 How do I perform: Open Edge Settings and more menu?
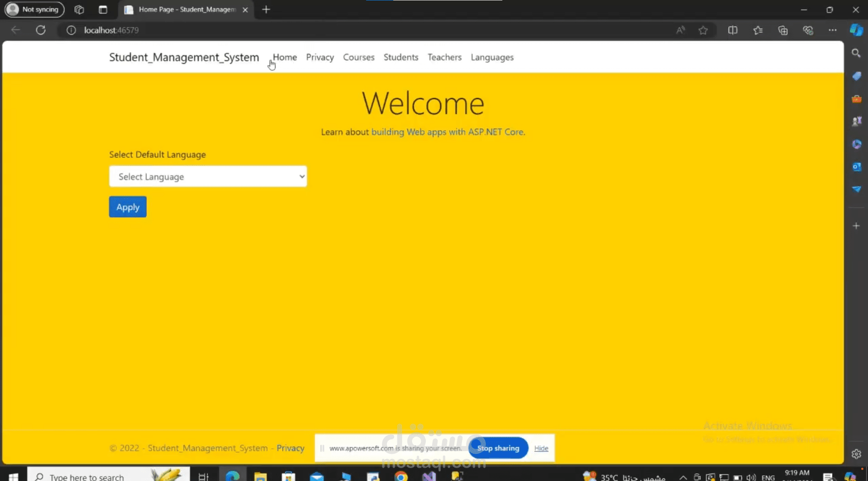click(x=832, y=30)
